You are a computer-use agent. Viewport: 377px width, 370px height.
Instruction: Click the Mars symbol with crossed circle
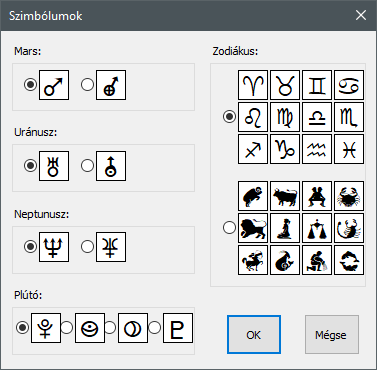tap(111, 85)
